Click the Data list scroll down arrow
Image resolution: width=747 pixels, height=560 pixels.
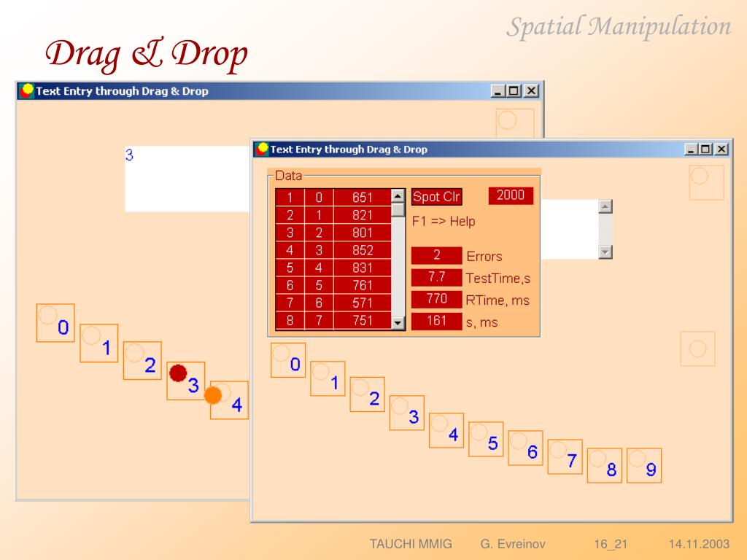coord(398,323)
